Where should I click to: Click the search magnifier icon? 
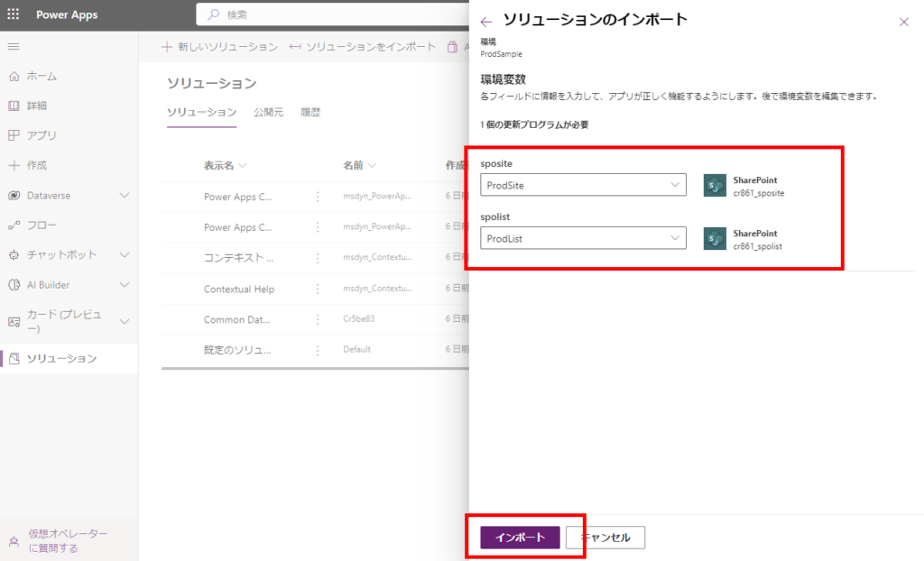(x=213, y=14)
